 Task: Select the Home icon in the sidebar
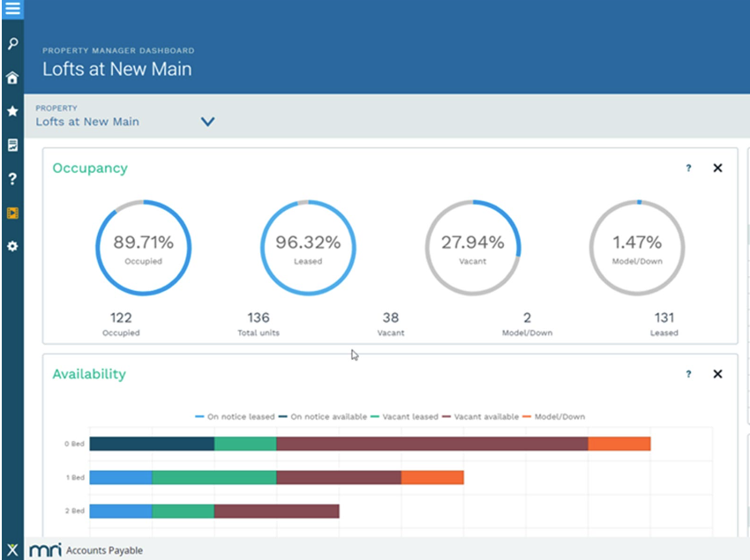11,78
